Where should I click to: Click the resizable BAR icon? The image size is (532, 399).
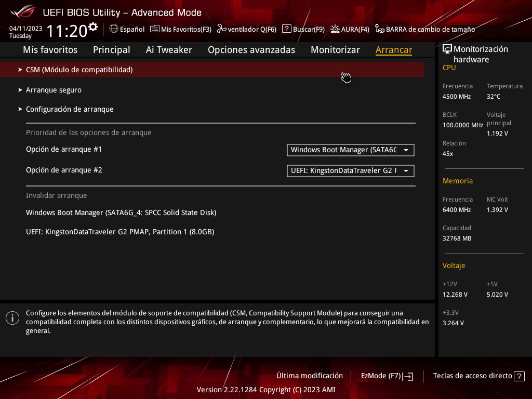click(380, 29)
